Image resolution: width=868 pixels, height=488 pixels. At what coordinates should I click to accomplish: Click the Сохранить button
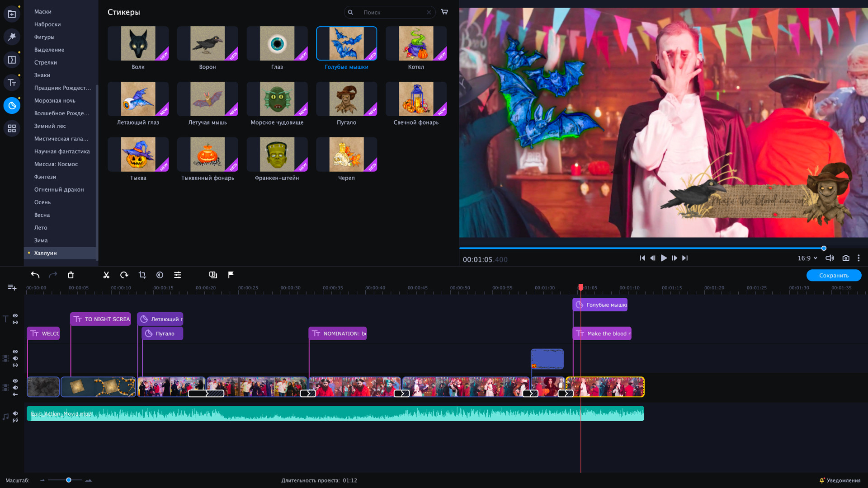pyautogui.click(x=834, y=275)
